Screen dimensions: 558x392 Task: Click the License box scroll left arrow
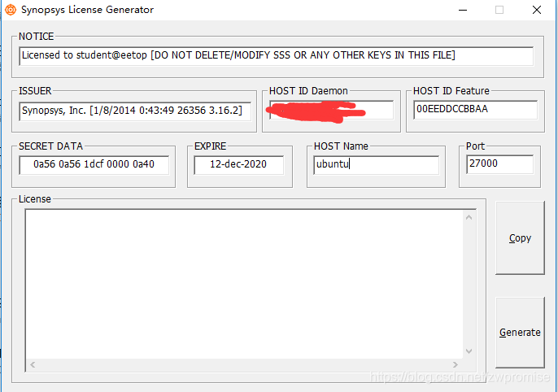pyautogui.click(x=33, y=364)
